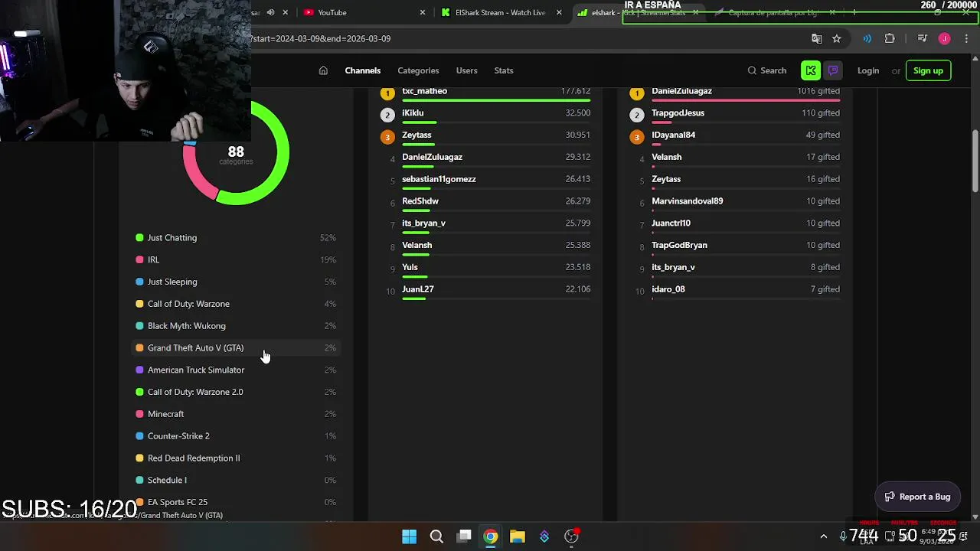Image resolution: width=980 pixels, height=551 pixels.
Task: Open the Categories menu item
Action: [x=418, y=70]
